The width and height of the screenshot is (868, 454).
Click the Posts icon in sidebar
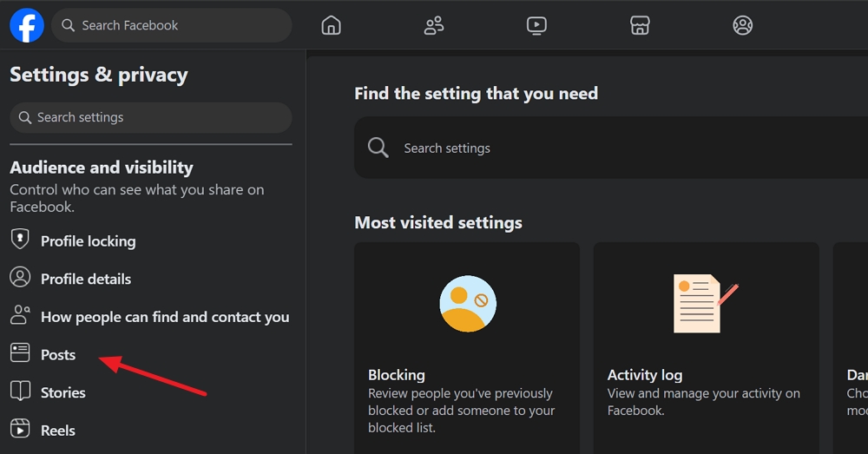tap(20, 352)
